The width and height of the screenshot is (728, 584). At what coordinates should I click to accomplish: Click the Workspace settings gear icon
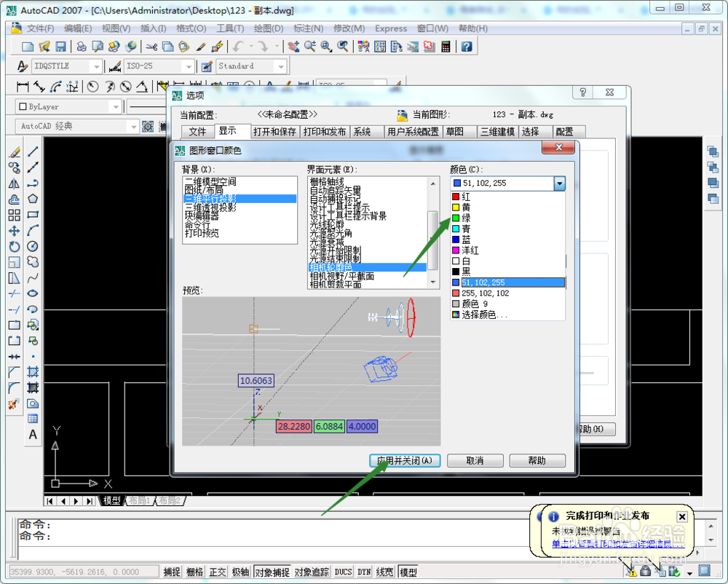(x=148, y=126)
